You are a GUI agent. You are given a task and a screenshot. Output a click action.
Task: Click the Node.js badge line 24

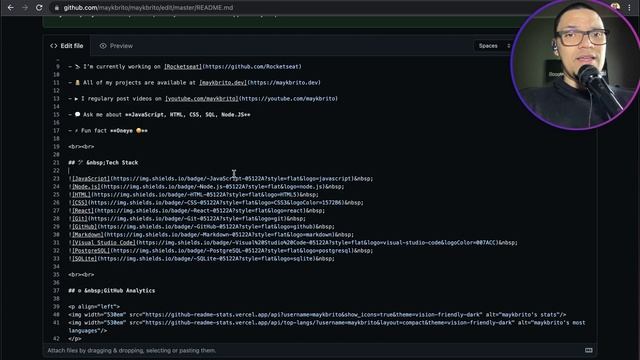[x=206, y=187]
